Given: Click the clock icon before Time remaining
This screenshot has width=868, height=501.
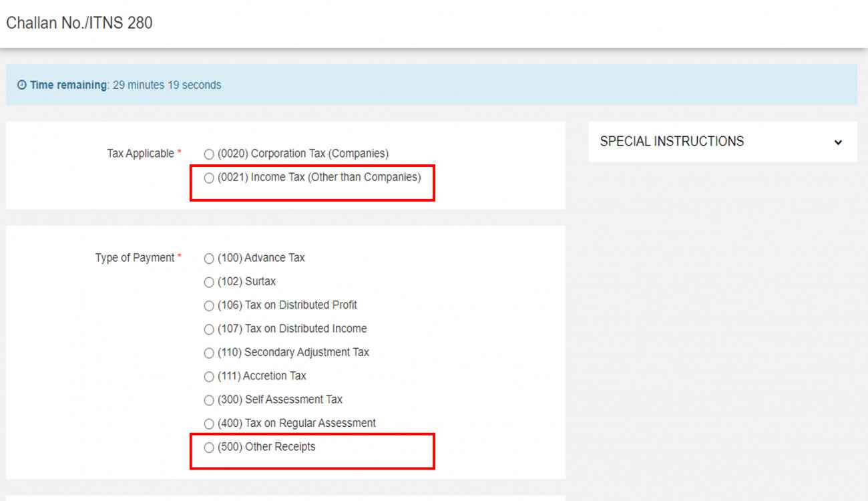Looking at the screenshot, I should point(21,85).
